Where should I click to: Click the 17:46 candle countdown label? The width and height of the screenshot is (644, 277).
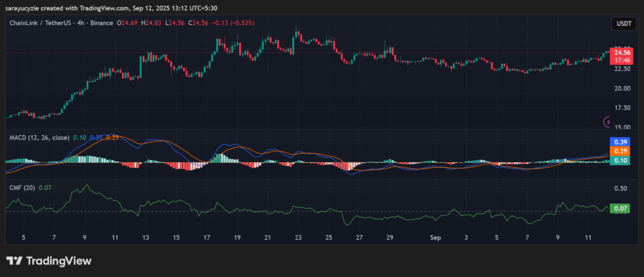coord(621,60)
